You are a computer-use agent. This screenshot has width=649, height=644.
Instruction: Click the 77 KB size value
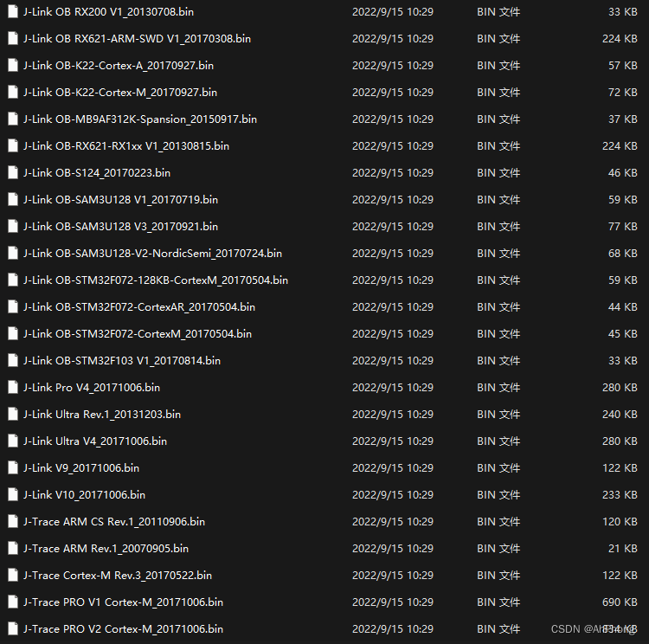pyautogui.click(x=622, y=227)
